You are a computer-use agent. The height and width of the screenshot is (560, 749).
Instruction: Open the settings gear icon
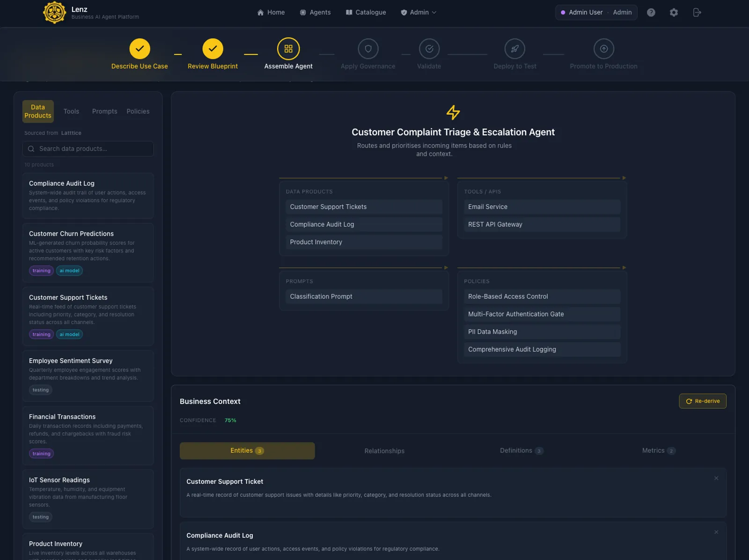(674, 13)
